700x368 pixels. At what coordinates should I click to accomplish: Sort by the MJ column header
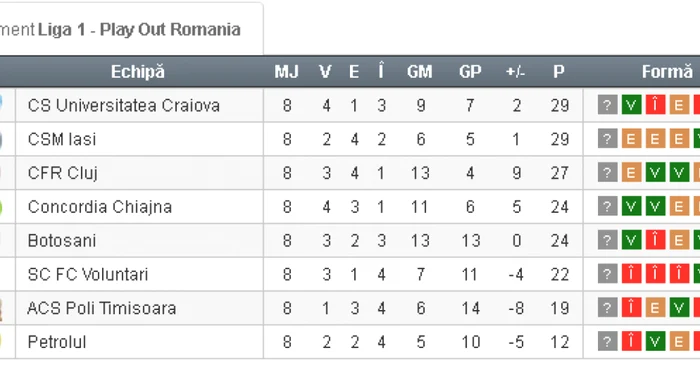(x=287, y=71)
